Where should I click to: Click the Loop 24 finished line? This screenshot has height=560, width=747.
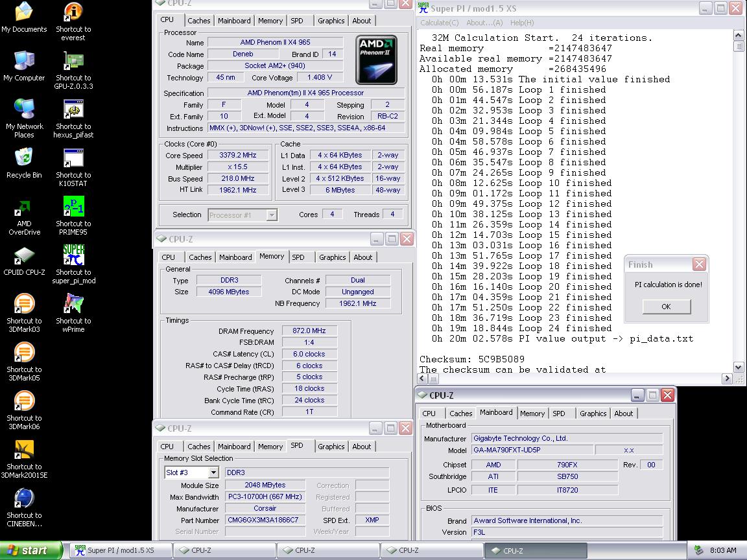coord(521,328)
